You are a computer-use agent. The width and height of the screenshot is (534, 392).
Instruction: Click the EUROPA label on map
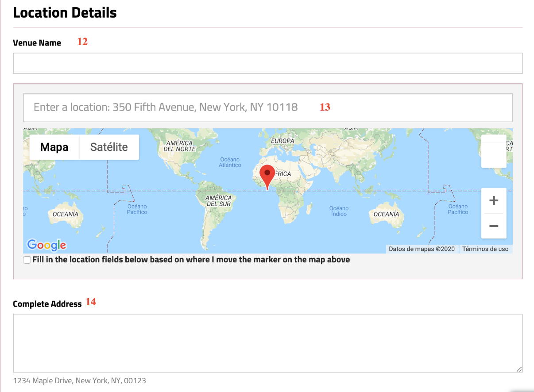point(282,141)
